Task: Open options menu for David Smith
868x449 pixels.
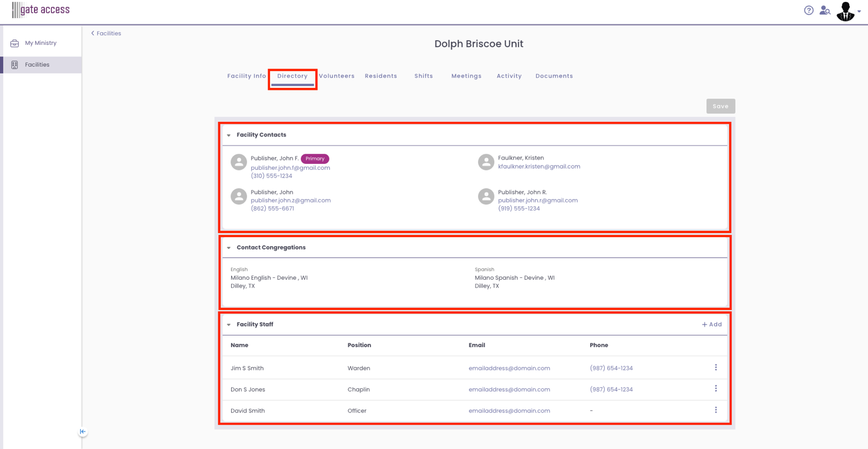Action: click(716, 410)
